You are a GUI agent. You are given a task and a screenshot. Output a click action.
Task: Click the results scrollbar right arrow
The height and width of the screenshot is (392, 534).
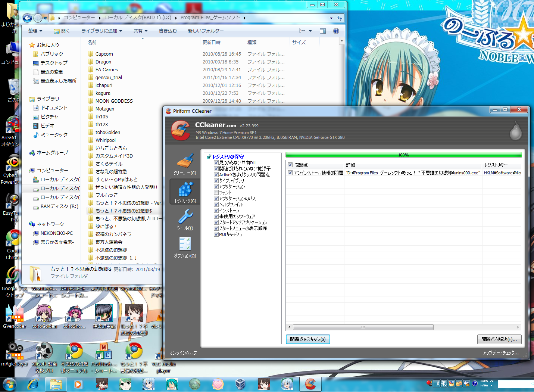[x=518, y=327]
